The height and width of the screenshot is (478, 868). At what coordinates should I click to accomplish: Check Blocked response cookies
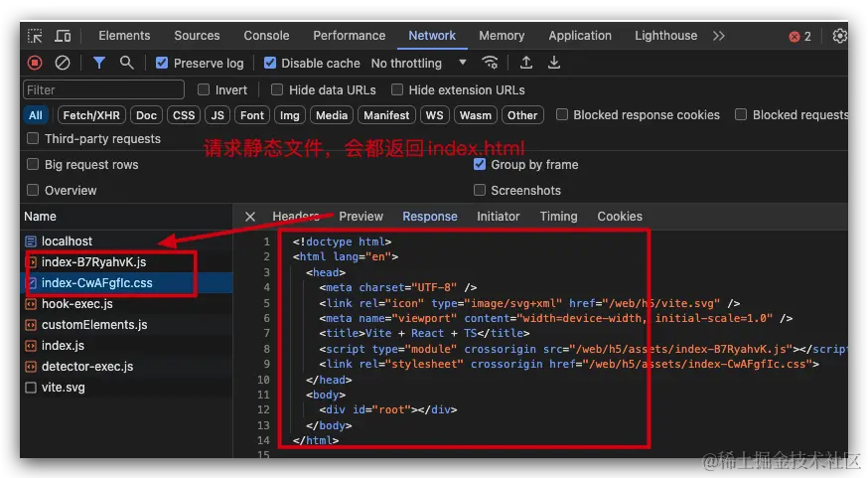(562, 114)
